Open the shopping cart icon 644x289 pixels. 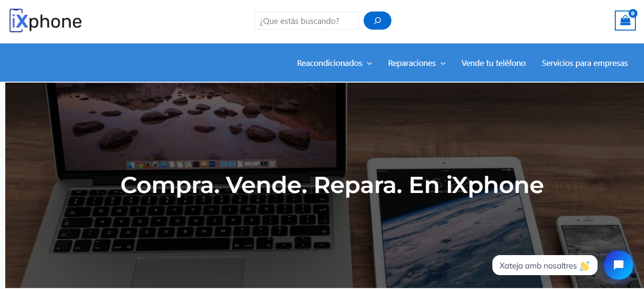(x=625, y=21)
